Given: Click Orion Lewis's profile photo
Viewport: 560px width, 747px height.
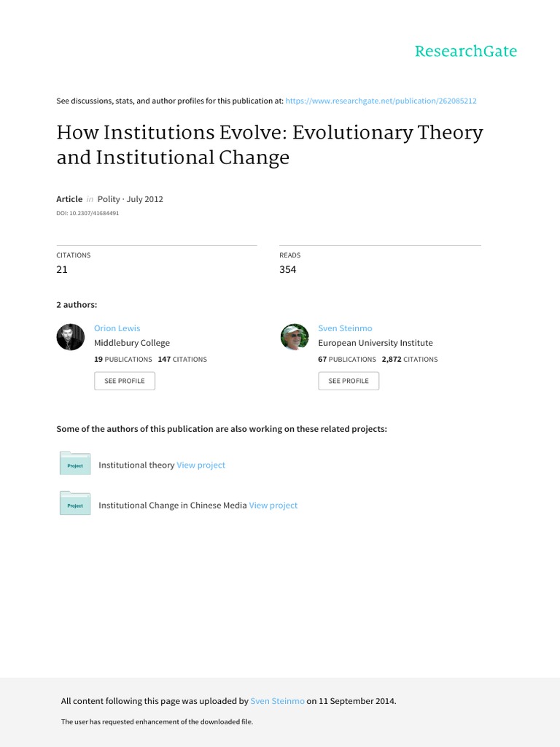Looking at the screenshot, I should coord(71,336).
